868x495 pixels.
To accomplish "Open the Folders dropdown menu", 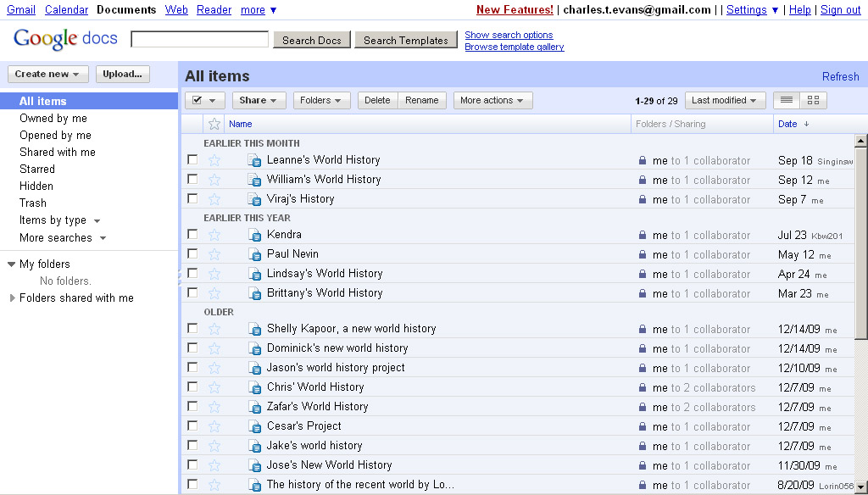I will click(321, 100).
